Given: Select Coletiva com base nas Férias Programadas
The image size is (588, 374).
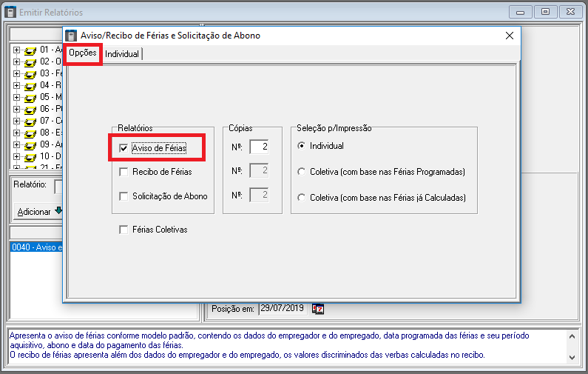Looking at the screenshot, I should point(301,172).
